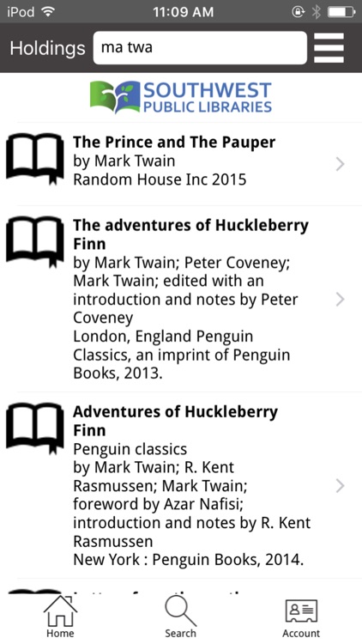The image size is (362, 644).
Task: Tap book icon beside The adventures of Huckleberry Finn
Action: (35, 242)
